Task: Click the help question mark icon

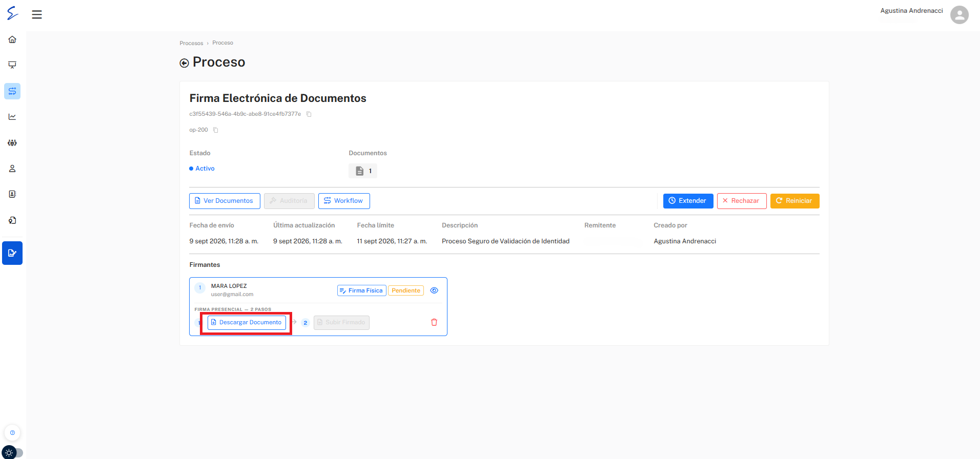Action: tap(12, 432)
